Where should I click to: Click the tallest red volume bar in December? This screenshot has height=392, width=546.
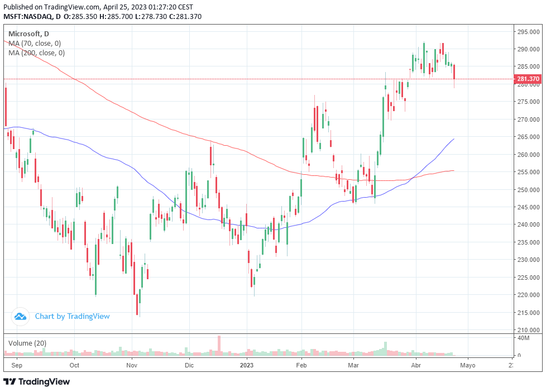219,346
